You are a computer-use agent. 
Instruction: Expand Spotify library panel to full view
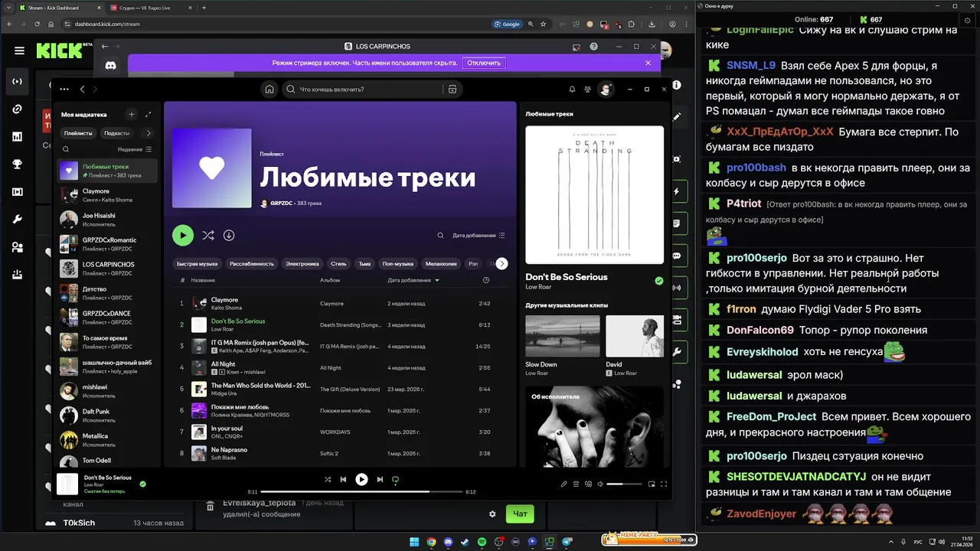[148, 115]
